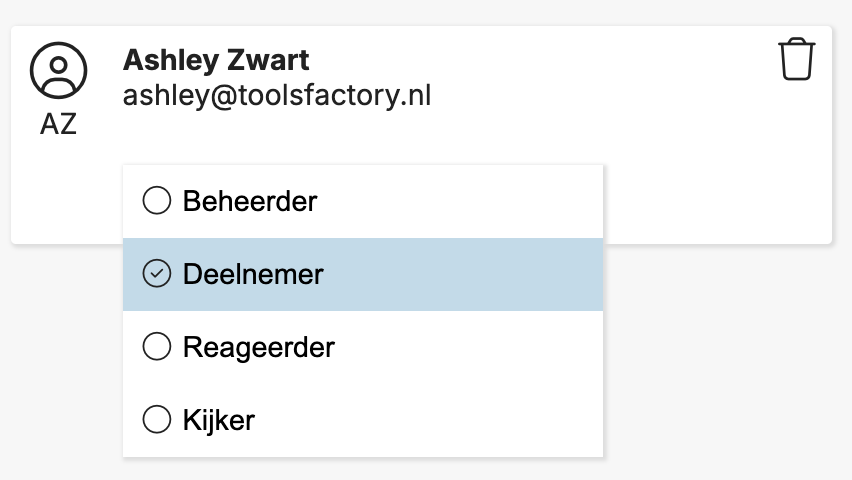This screenshot has width=852, height=480.
Task: Click the empty circle icon beside Kijker
Action: coord(156,419)
